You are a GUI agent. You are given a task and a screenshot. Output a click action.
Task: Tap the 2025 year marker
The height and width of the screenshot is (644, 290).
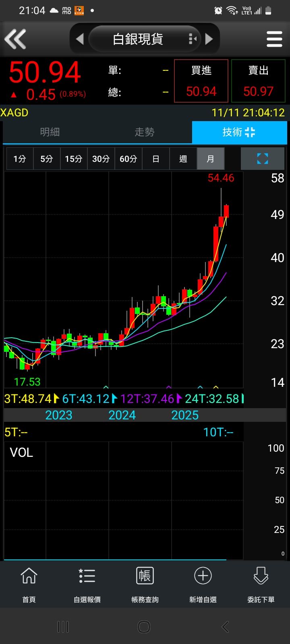click(185, 415)
